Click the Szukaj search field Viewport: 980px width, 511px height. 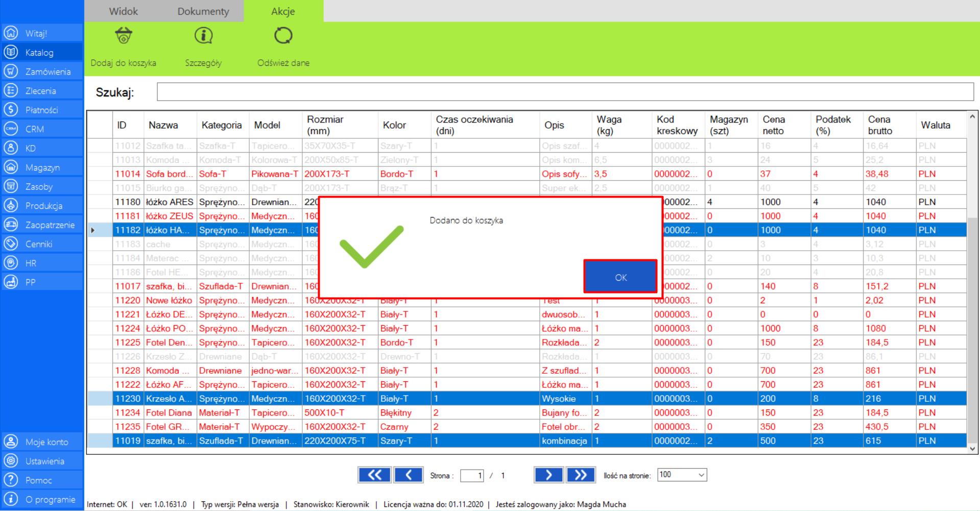[565, 92]
